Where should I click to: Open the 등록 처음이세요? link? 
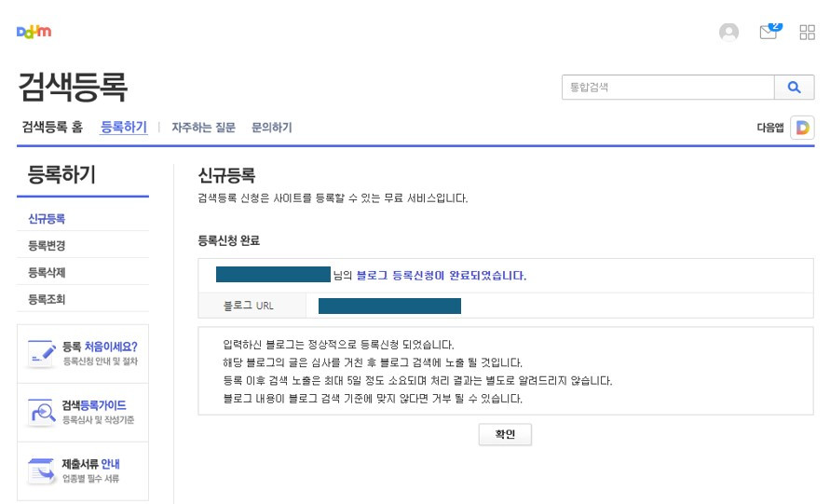point(100,347)
